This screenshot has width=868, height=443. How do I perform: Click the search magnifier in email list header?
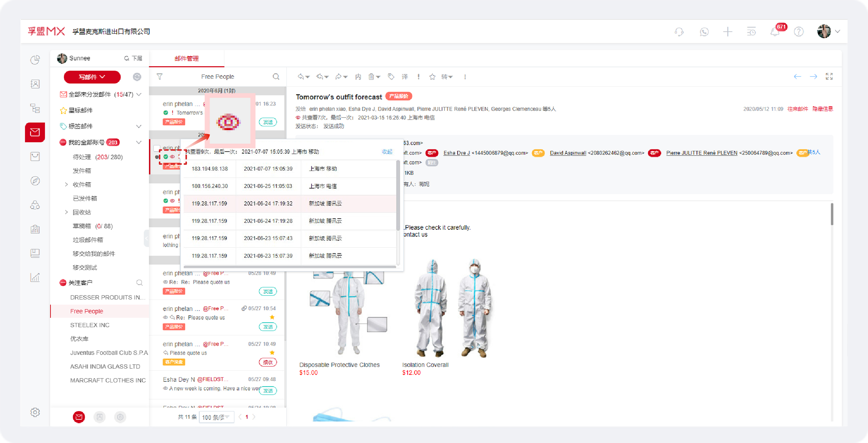pos(276,77)
